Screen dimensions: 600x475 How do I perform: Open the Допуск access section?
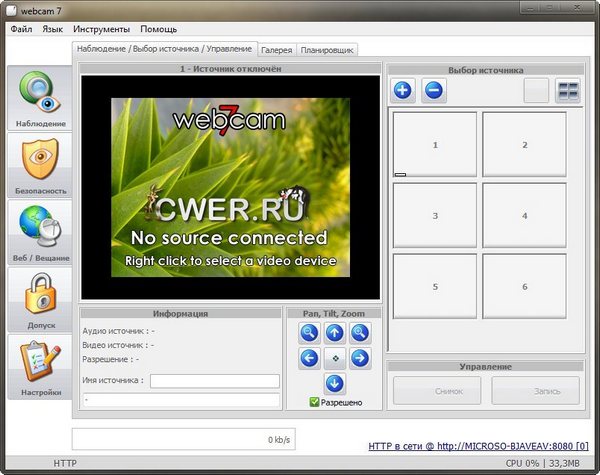(x=40, y=299)
